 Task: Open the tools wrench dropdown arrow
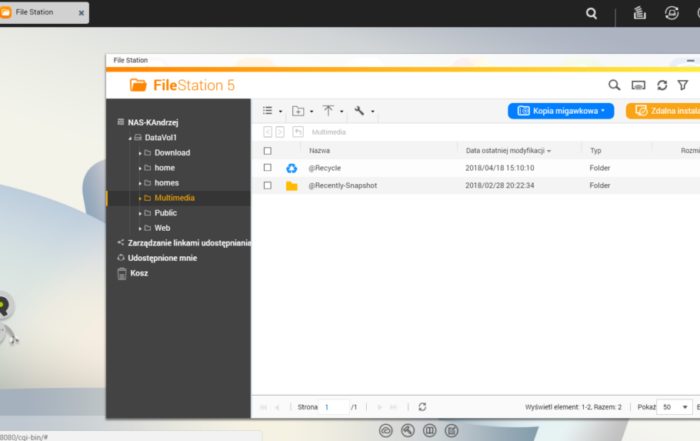click(x=372, y=111)
